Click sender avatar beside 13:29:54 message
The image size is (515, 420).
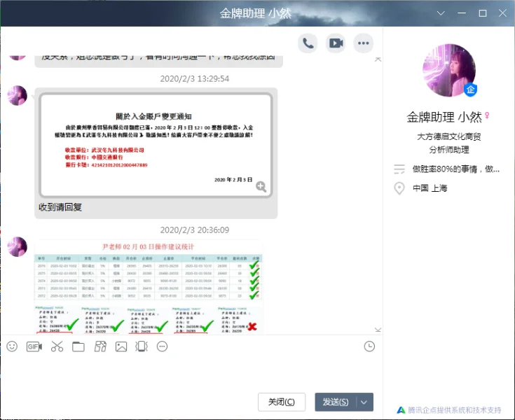(x=18, y=95)
